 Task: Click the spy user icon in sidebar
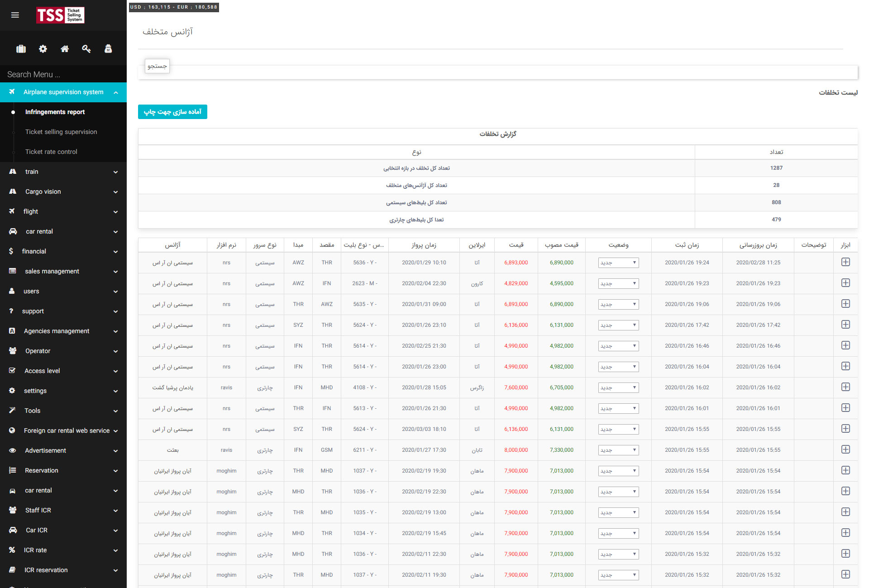click(108, 49)
